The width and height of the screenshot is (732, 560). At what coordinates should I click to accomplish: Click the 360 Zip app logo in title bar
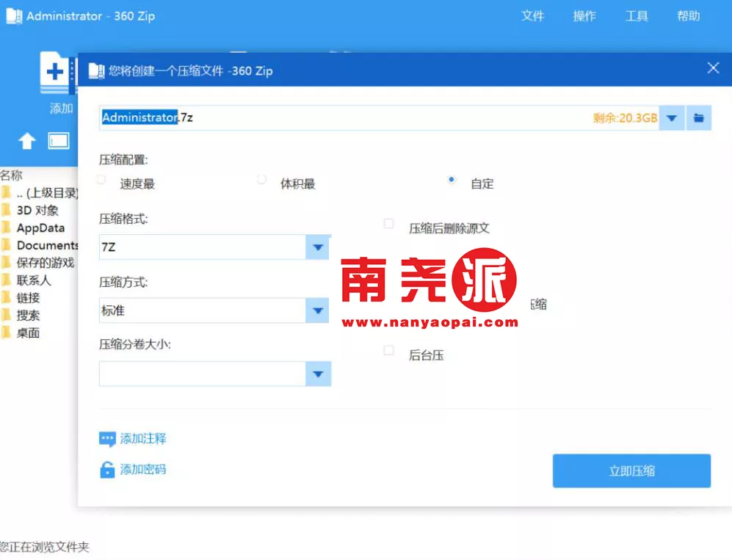coord(14,16)
